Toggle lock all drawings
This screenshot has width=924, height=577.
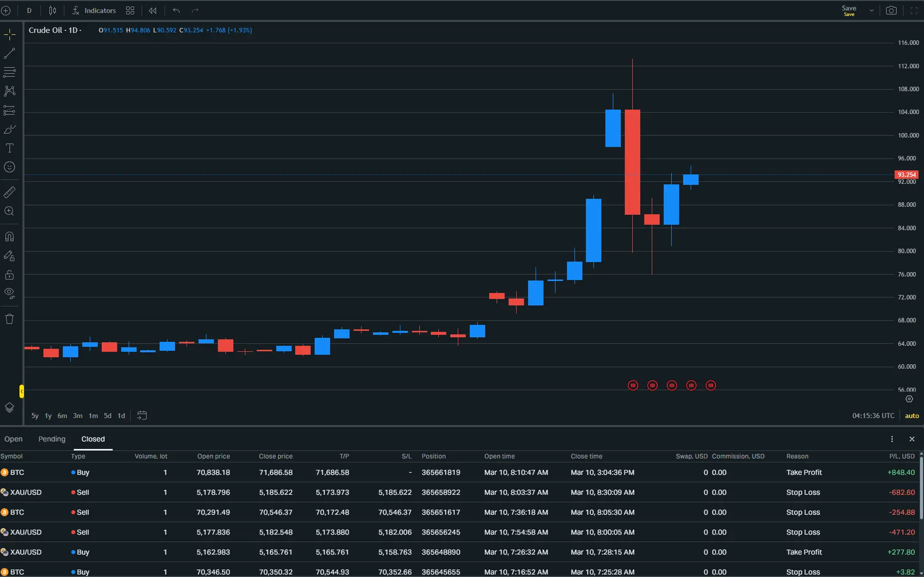[x=9, y=275]
